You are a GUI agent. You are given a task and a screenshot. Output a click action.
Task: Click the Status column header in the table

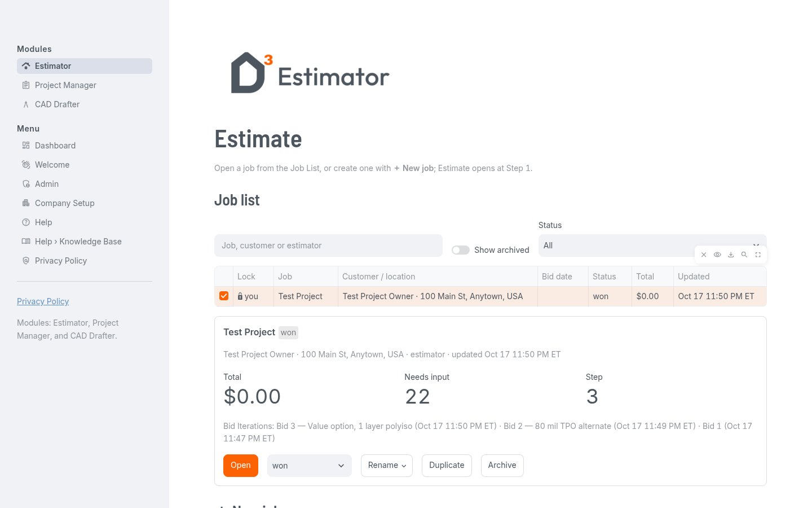pyautogui.click(x=610, y=277)
